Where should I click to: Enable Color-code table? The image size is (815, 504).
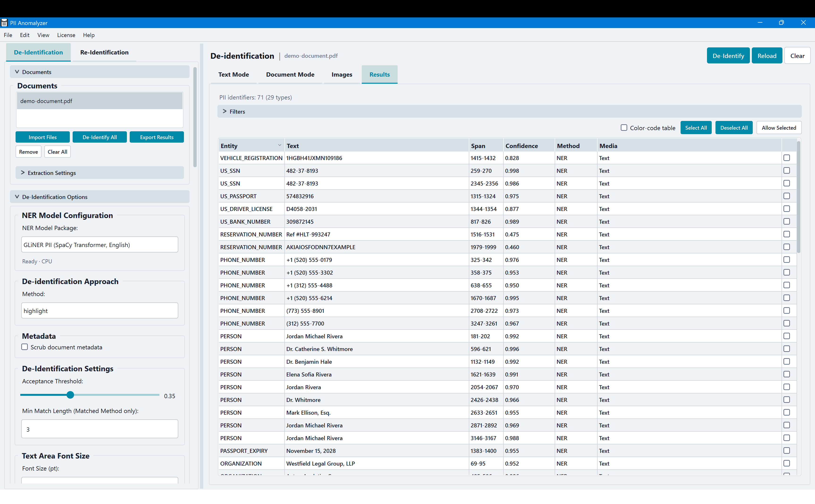tap(624, 127)
